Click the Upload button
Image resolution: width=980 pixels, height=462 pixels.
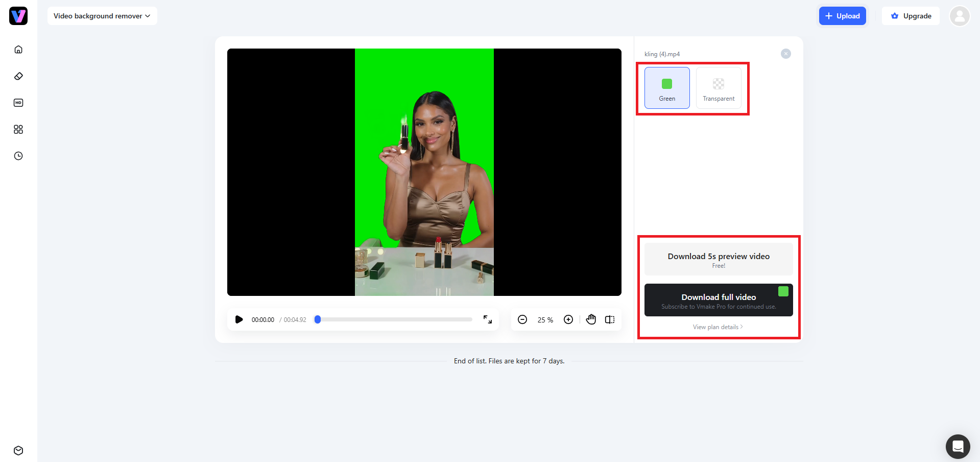click(843, 16)
